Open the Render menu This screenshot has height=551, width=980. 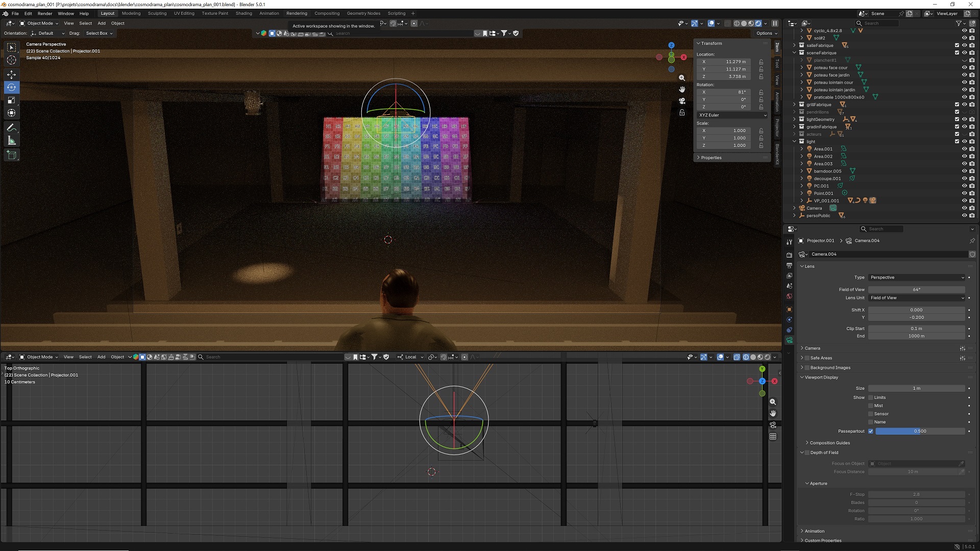coord(45,13)
